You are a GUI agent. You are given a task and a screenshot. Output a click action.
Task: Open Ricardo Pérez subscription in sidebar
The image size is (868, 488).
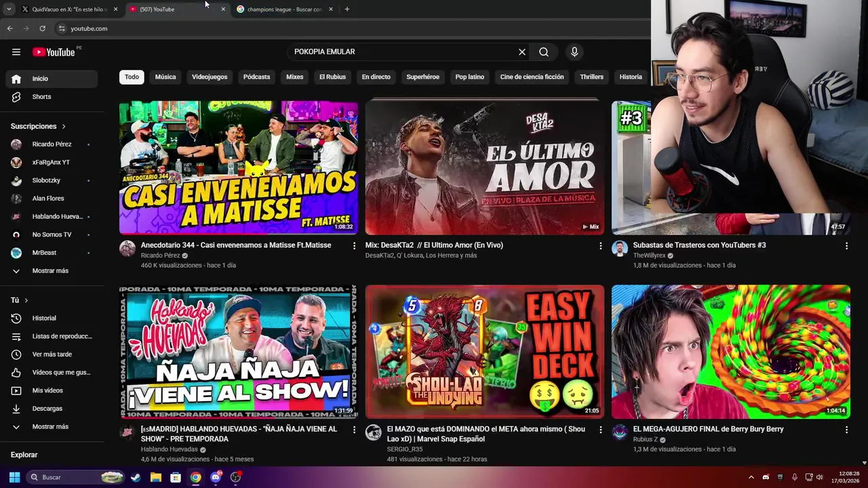point(52,144)
